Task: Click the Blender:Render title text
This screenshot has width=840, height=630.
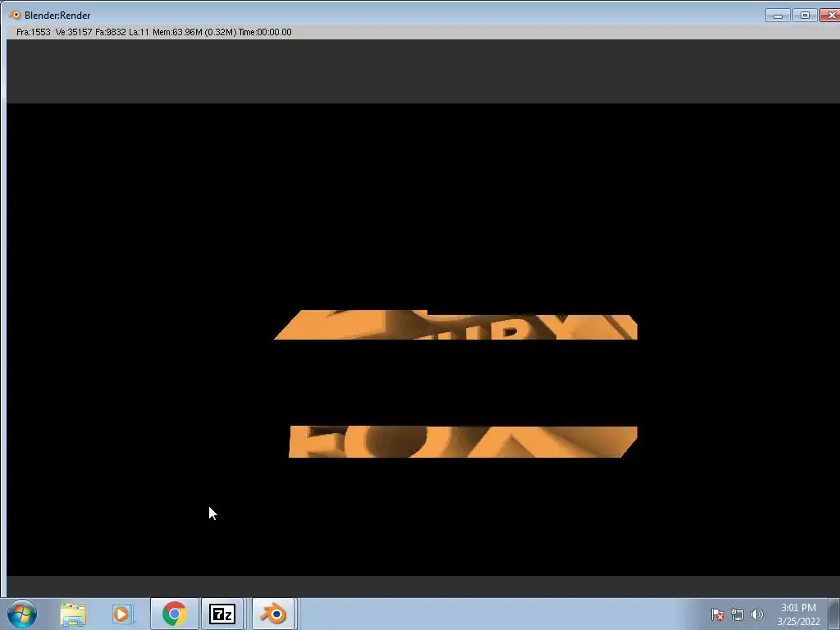Action: pyautogui.click(x=57, y=16)
